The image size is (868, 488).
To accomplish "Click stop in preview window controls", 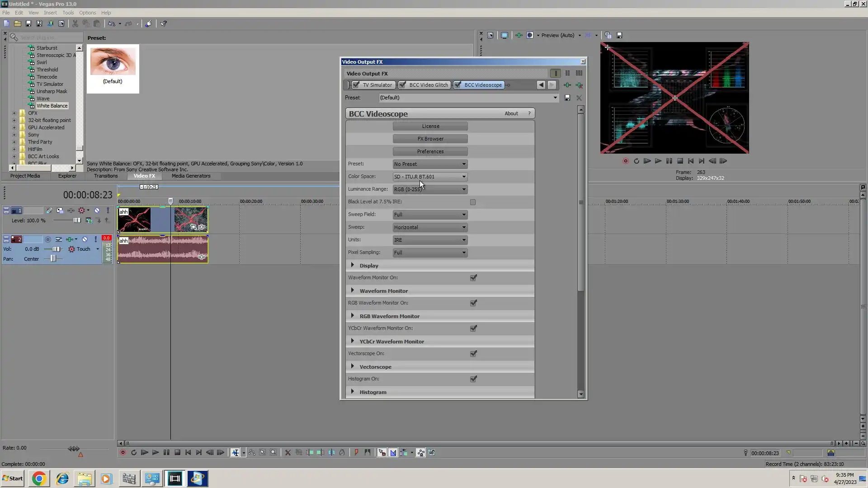I will (x=680, y=161).
